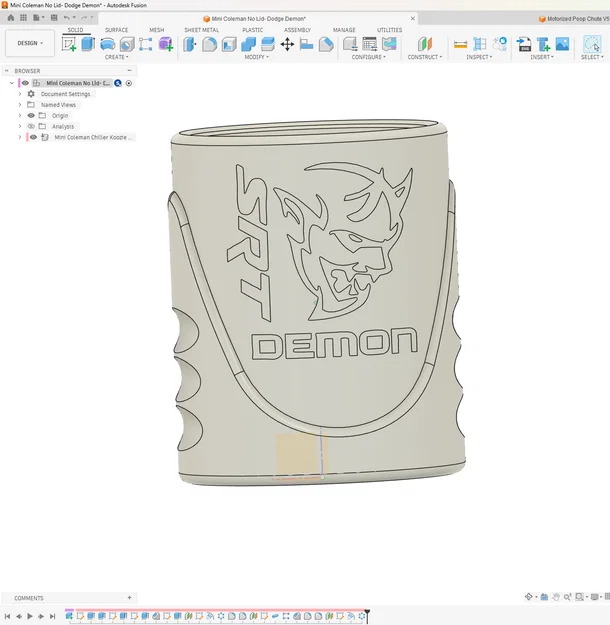This screenshot has width=610, height=625.
Task: Click the Create Sketch tool icon
Action: pyautogui.click(x=69, y=44)
